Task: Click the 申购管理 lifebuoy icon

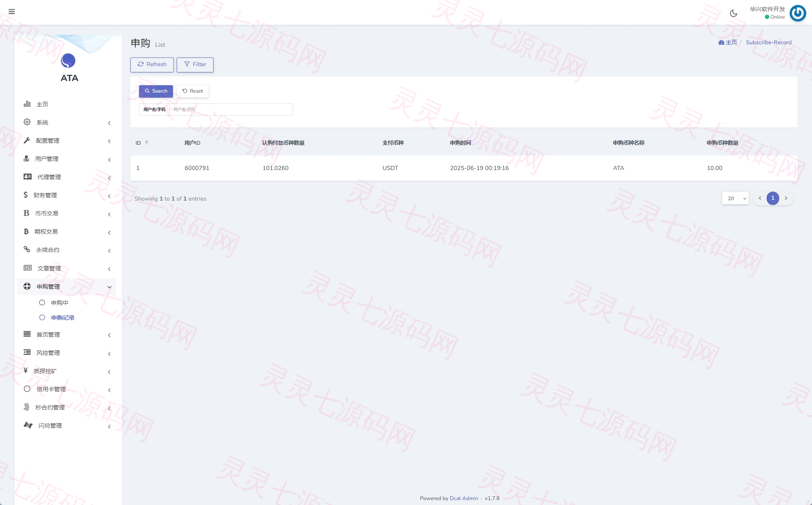Action: coord(27,286)
